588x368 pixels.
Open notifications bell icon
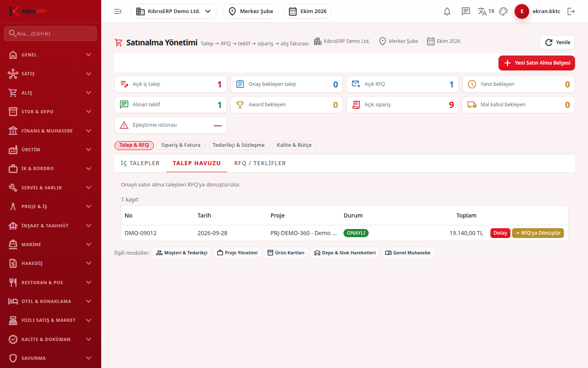[447, 11]
